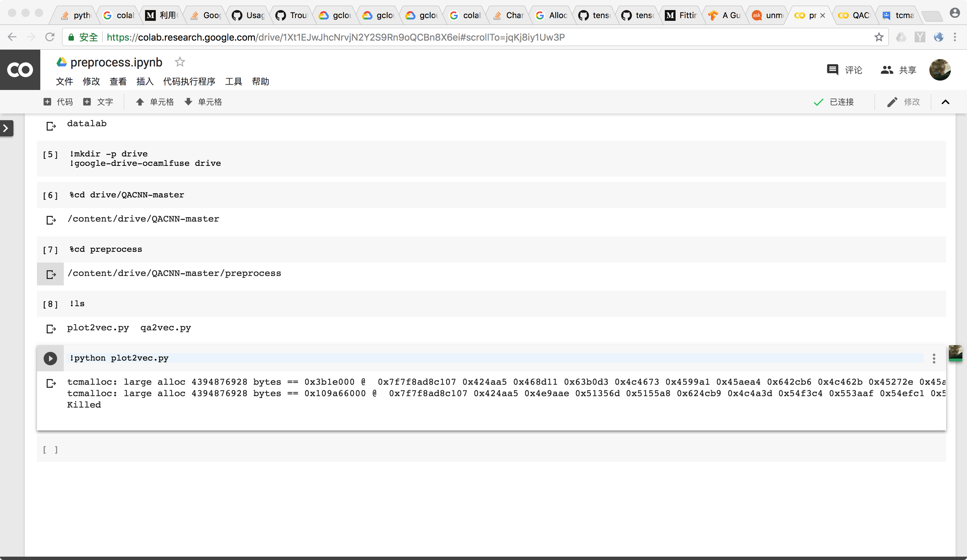This screenshot has width=967, height=560.
Task: Add a new text cell (文字)
Action: [98, 102]
